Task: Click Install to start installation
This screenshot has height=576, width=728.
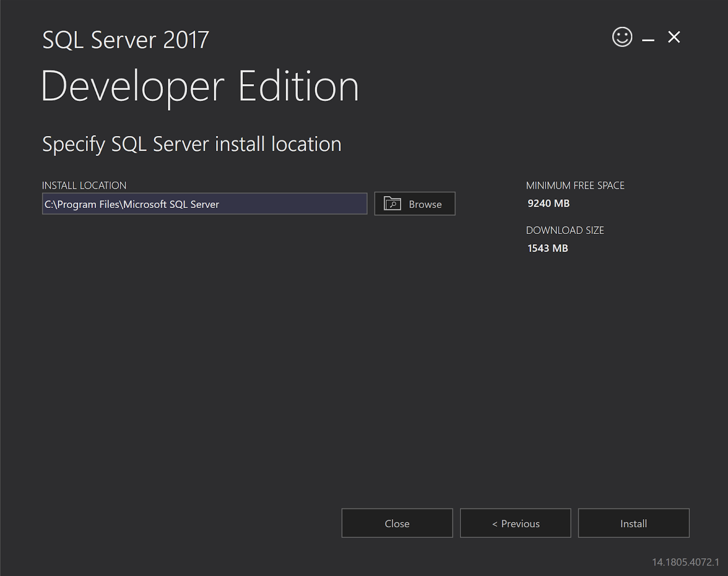Action: click(633, 523)
